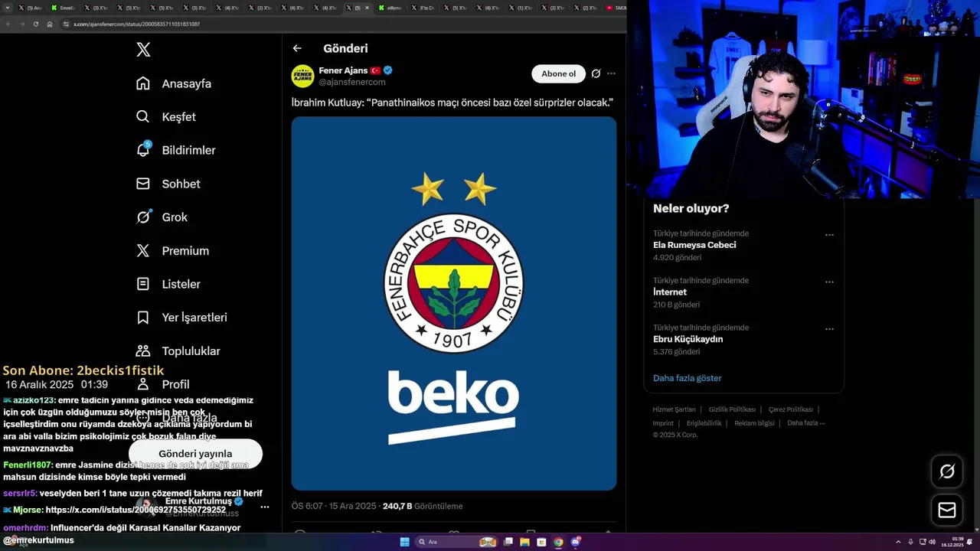This screenshot has width=980, height=551.
Task: Open File Explorer from the taskbar
Action: 524,542
